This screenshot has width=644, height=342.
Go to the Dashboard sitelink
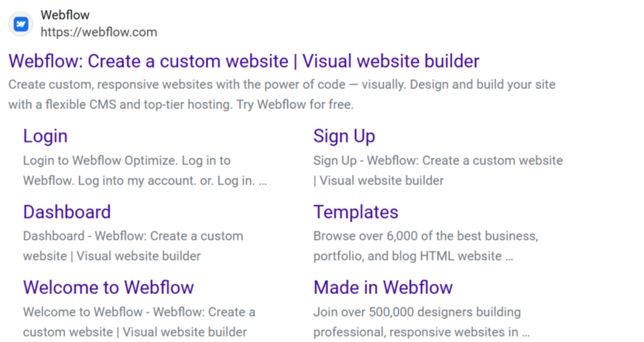pyautogui.click(x=67, y=212)
